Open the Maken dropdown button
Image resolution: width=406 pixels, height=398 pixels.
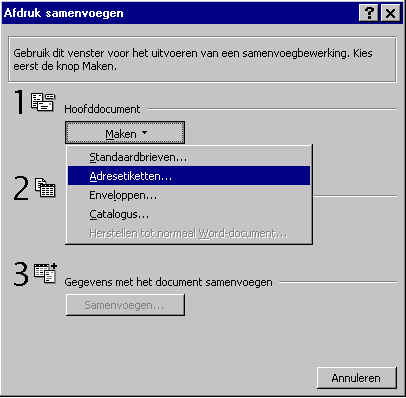pos(125,133)
